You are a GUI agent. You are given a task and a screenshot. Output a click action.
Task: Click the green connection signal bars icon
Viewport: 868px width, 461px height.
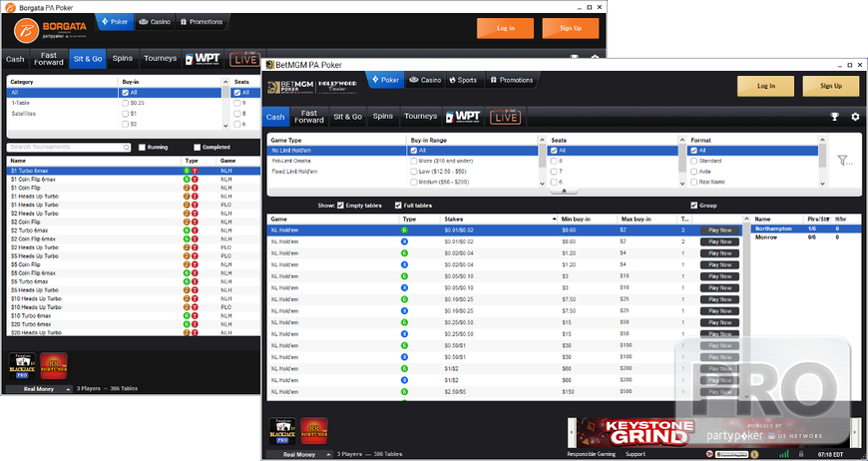(x=784, y=454)
